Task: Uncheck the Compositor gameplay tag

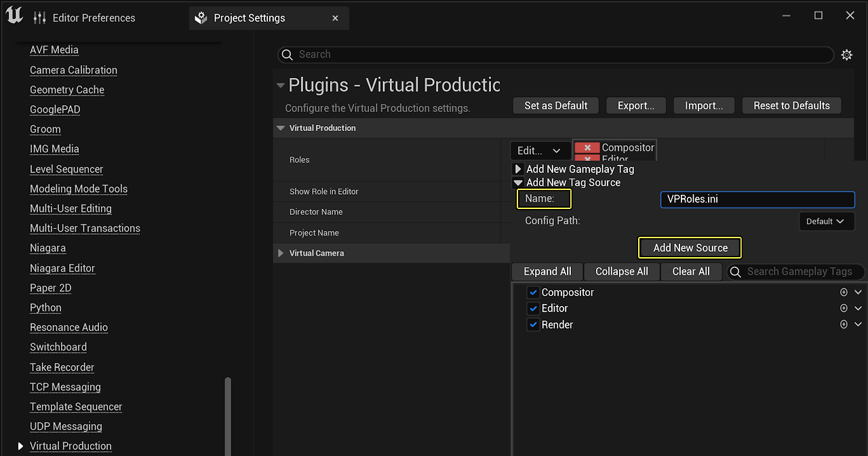Action: [x=533, y=292]
